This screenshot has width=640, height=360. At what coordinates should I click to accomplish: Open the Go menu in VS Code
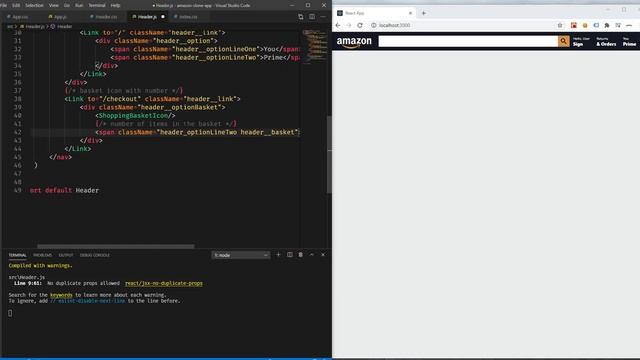coord(67,5)
